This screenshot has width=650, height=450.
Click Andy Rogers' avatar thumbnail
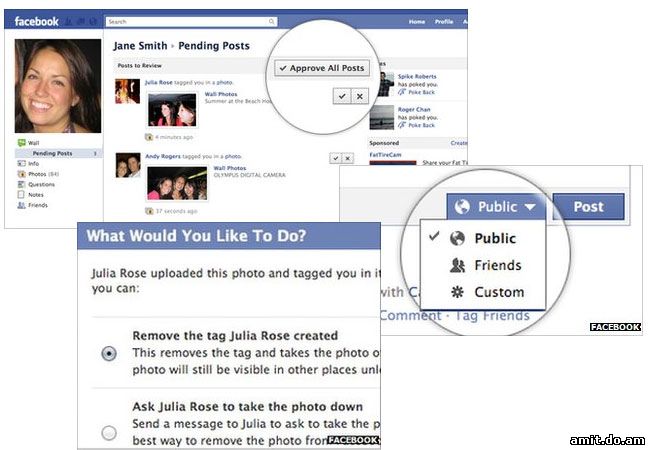[128, 165]
